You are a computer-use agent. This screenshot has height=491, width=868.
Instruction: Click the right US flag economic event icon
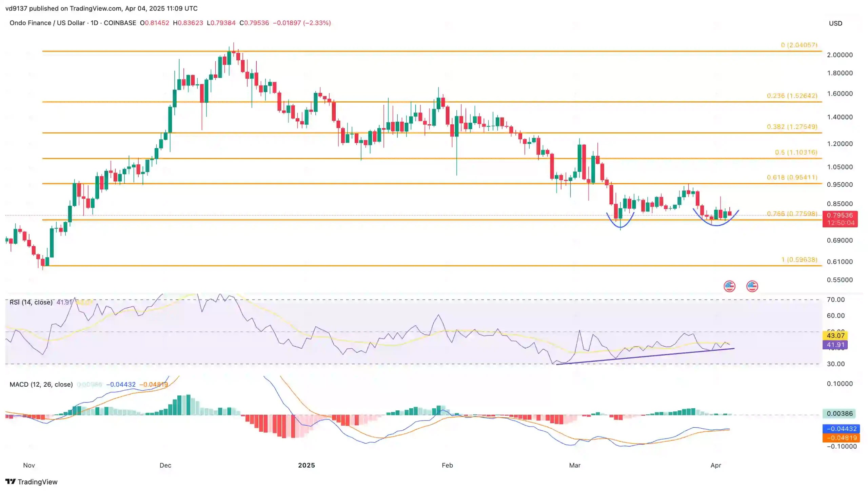tap(752, 286)
